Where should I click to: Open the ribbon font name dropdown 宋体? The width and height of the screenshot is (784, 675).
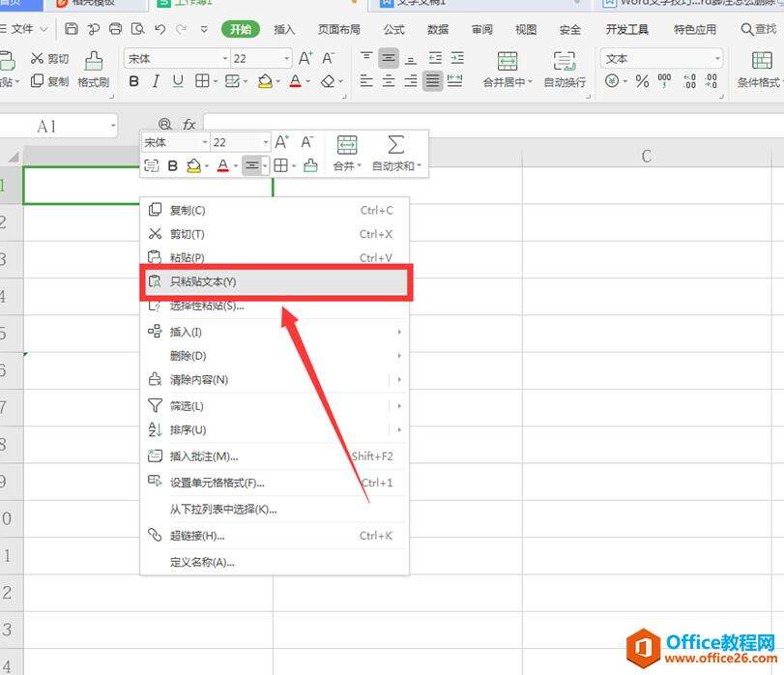click(224, 58)
